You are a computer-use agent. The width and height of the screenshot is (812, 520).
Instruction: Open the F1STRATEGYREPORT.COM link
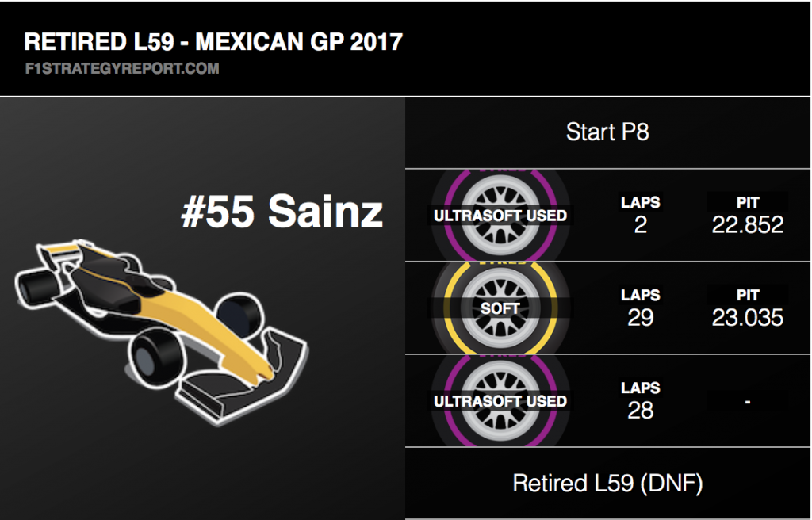(x=122, y=68)
